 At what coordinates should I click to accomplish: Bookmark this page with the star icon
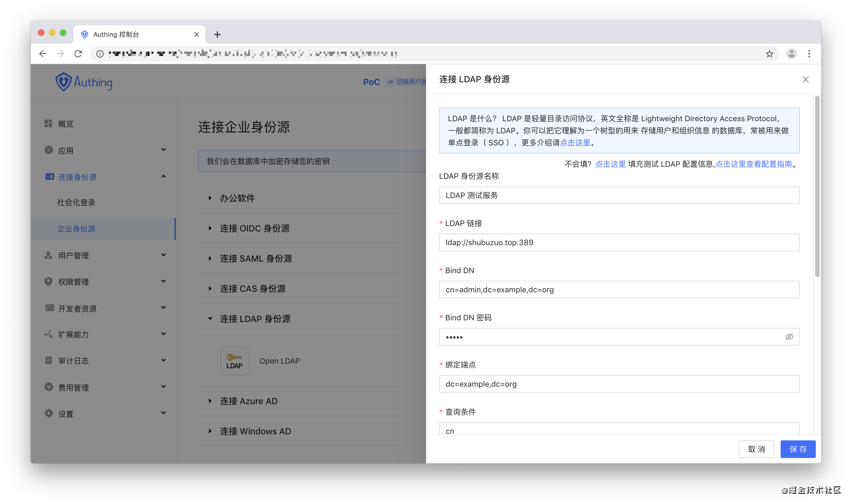(769, 54)
